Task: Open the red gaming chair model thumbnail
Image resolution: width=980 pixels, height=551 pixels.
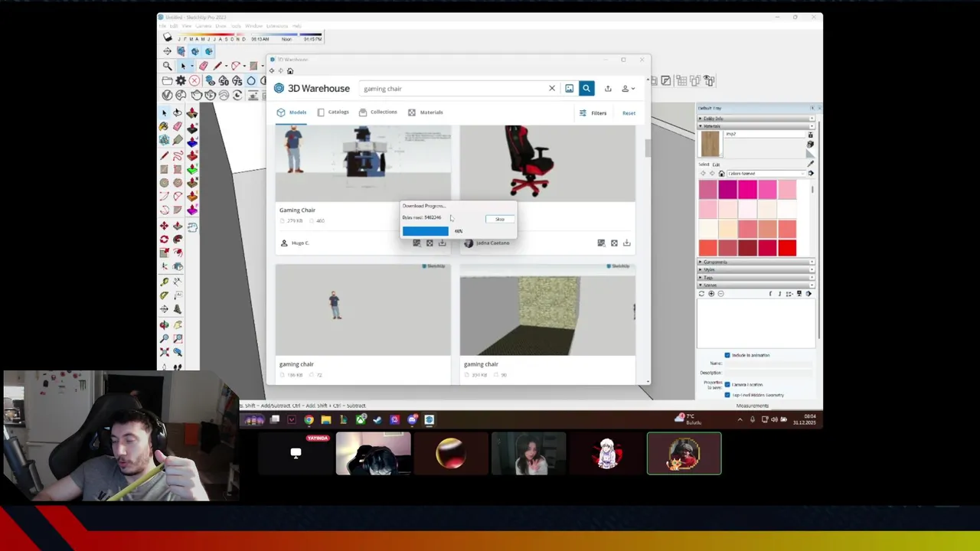Action: (547, 163)
